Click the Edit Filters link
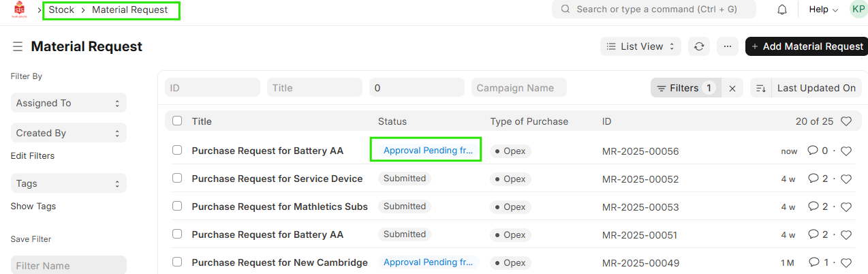Screen dimensions: 868x274 (x=33, y=155)
